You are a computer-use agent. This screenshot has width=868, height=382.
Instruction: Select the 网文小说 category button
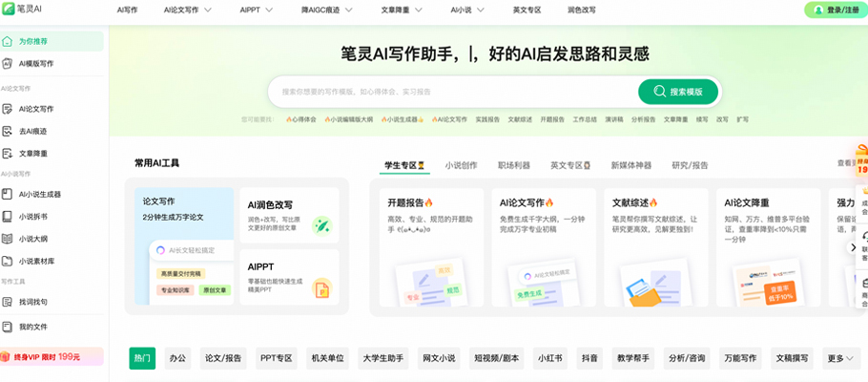click(x=439, y=358)
